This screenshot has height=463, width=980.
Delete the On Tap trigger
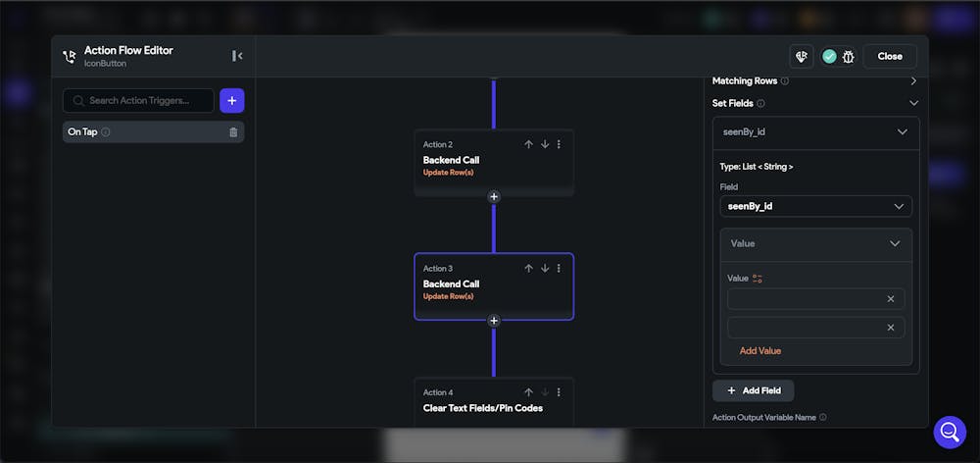coord(233,132)
